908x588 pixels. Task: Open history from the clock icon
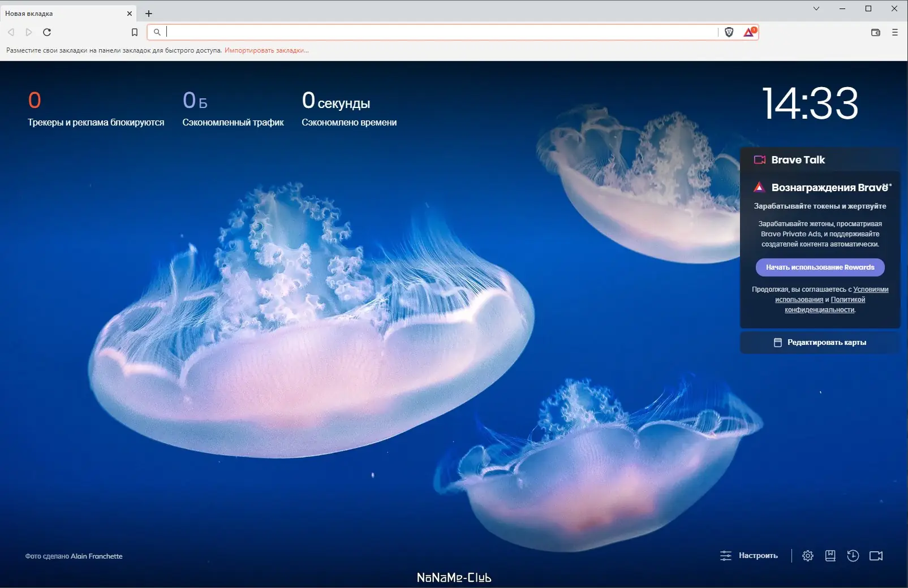tap(853, 556)
